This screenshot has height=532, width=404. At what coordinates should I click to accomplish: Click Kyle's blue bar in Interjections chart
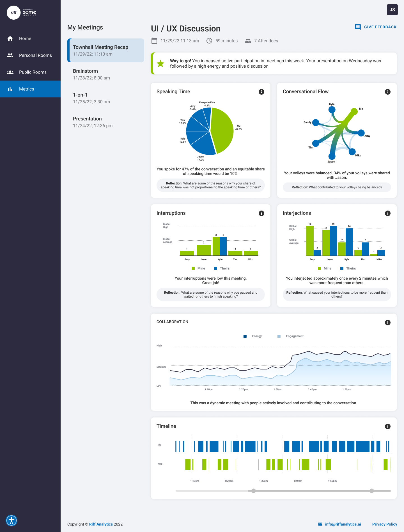click(349, 242)
